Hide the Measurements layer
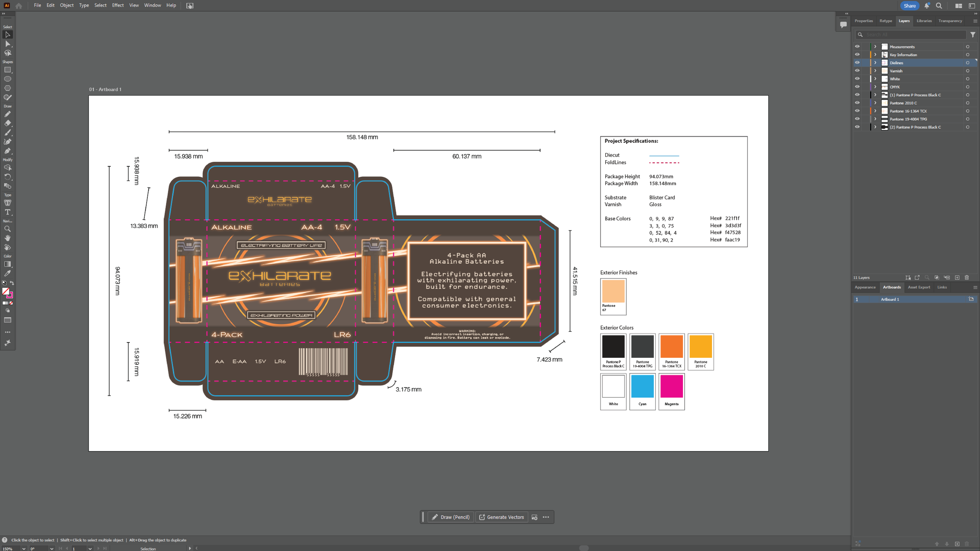Screen dimensions: 980x551 (x=857, y=47)
